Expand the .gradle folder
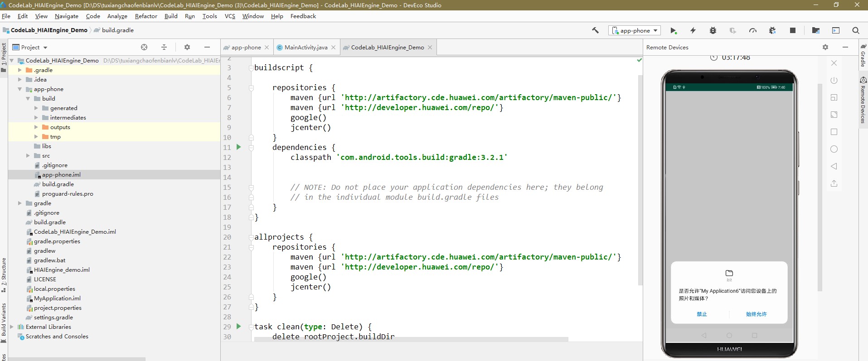The height and width of the screenshot is (361, 868). tap(20, 70)
